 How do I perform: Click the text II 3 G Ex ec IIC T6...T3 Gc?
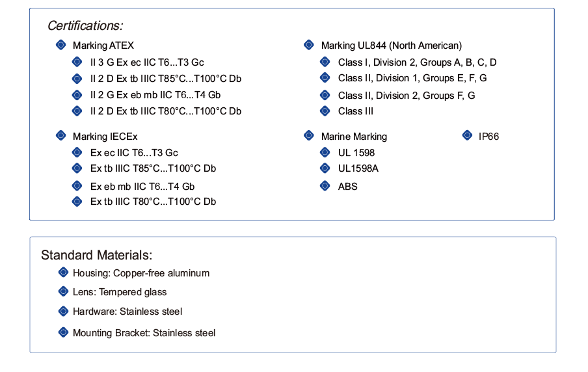coord(147,62)
